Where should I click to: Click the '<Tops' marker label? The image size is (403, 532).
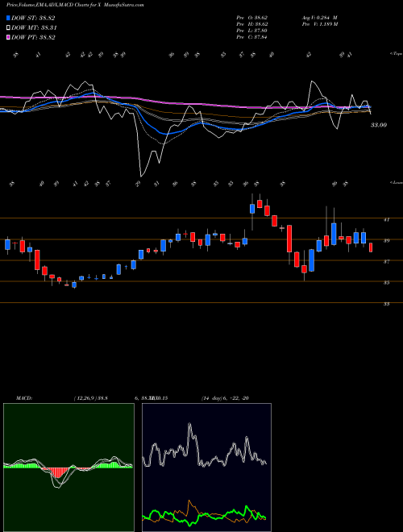[397, 54]
